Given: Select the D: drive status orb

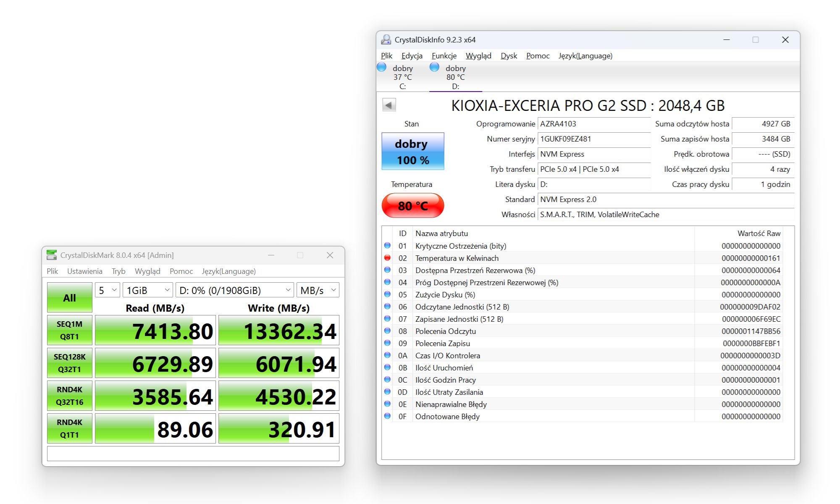Looking at the screenshot, I should (434, 67).
